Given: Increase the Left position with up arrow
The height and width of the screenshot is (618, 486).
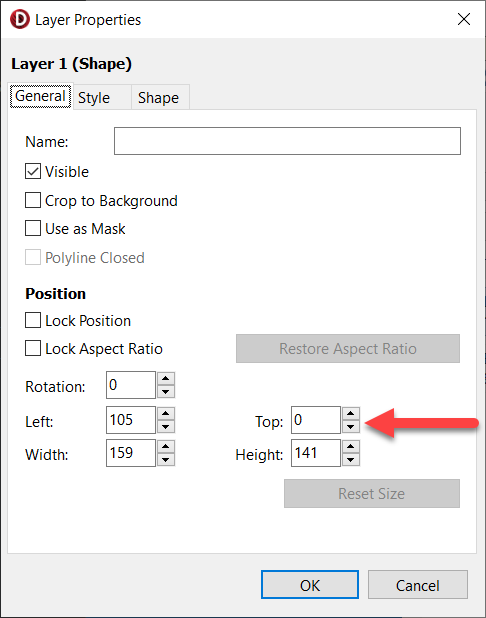Looking at the screenshot, I should coord(166,413).
